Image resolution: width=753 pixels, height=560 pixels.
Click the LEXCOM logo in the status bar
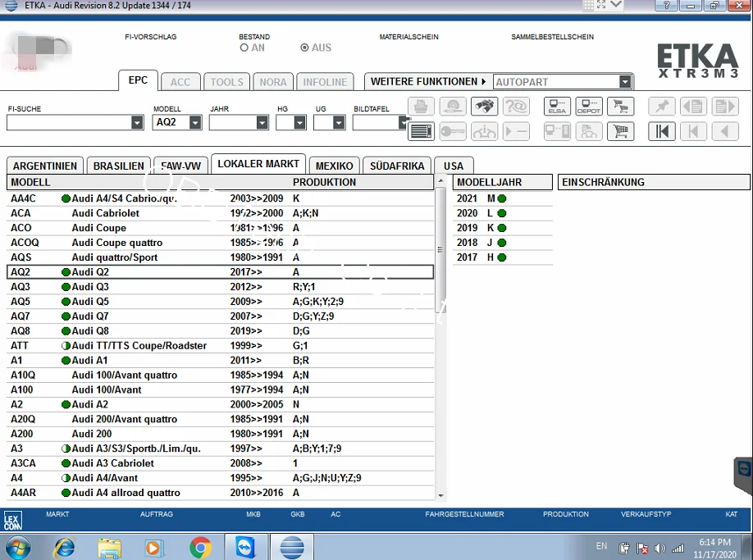12,521
